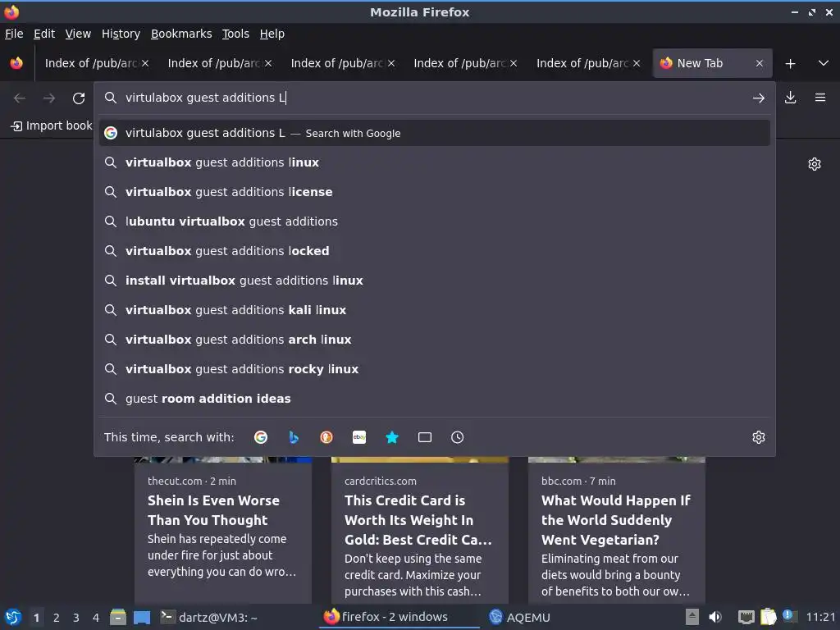Open the volume control tray icon
This screenshot has height=630, width=840.
tap(715, 617)
